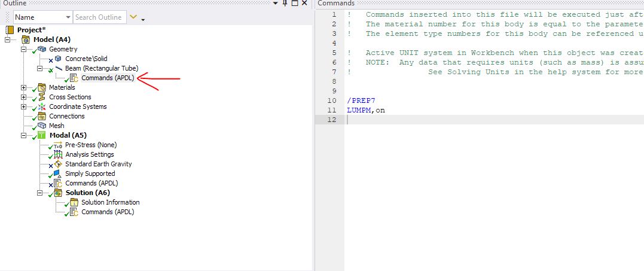Click the Project notebook icon

10,30
